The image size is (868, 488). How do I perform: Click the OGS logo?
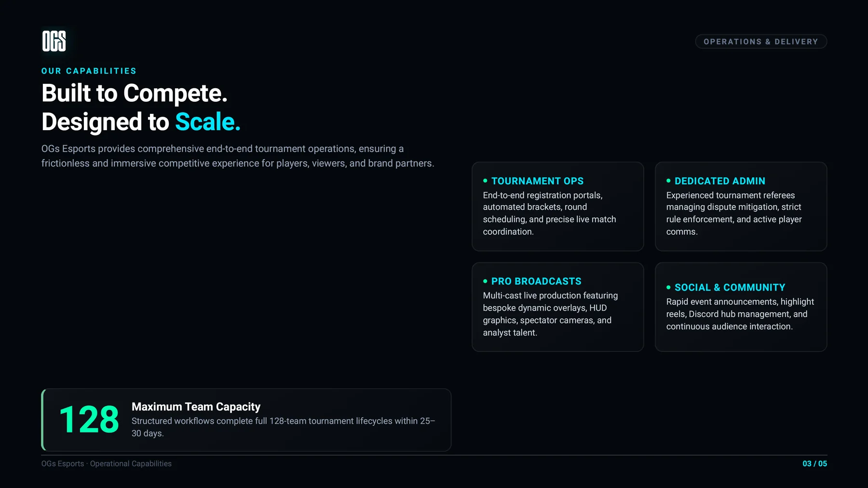54,41
